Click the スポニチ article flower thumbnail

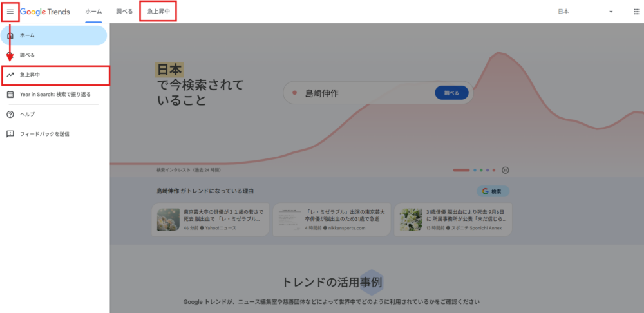[411, 220]
